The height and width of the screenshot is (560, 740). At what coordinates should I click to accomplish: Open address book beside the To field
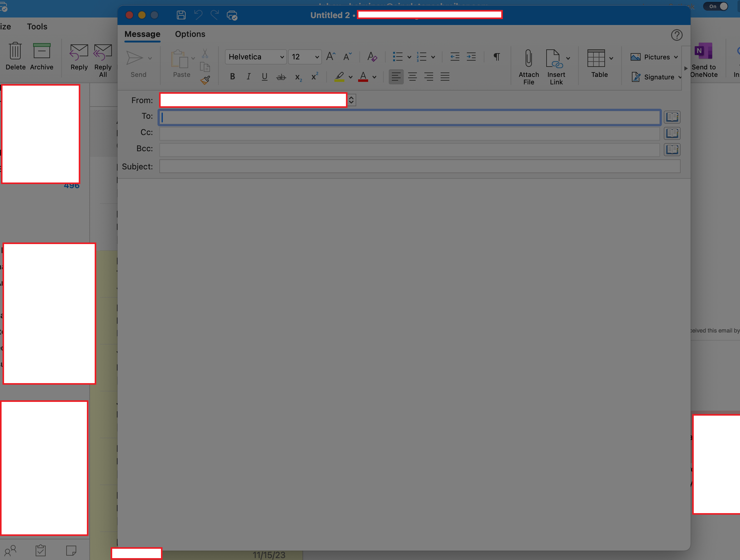point(672,117)
